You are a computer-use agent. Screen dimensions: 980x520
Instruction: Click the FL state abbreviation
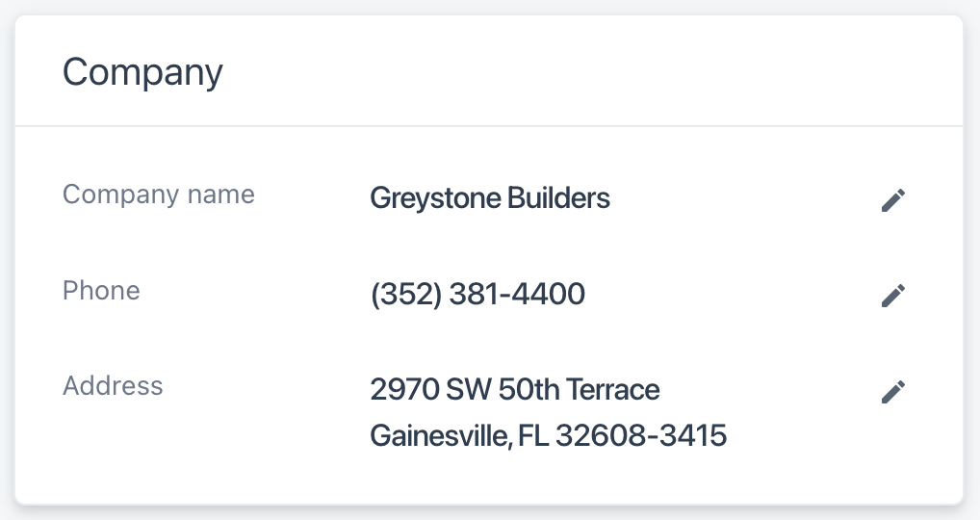(x=532, y=436)
